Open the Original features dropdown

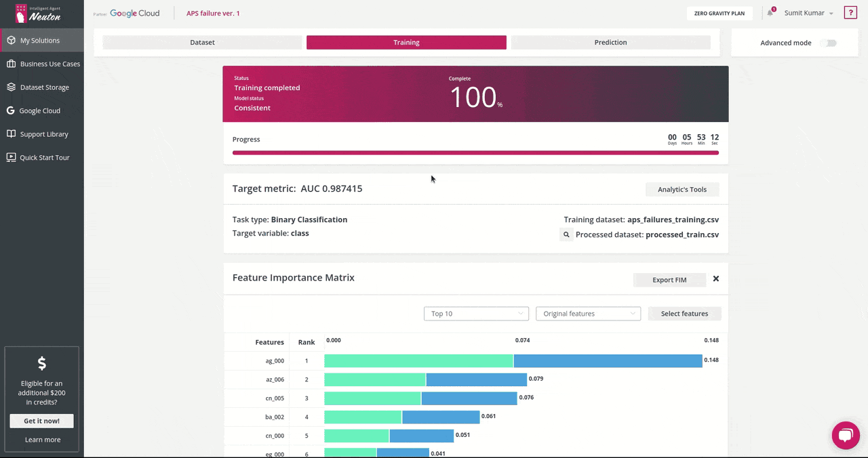coord(588,314)
